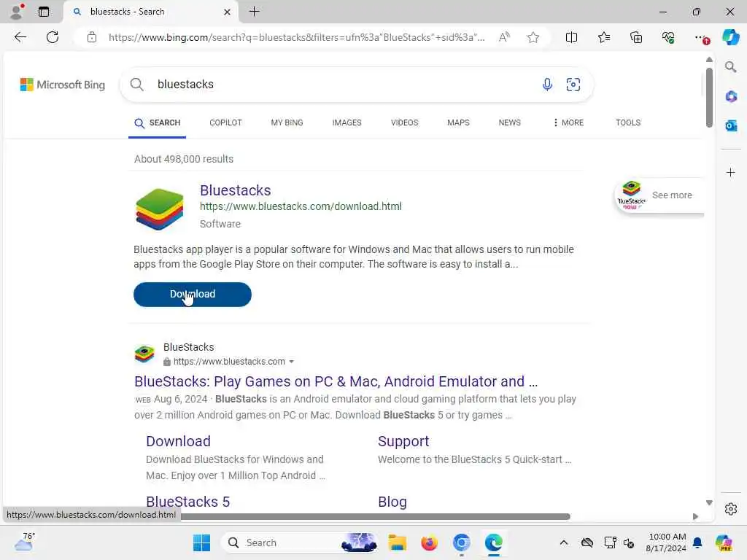Open the tab actions menu icon
The image size is (747, 560).
point(43,12)
